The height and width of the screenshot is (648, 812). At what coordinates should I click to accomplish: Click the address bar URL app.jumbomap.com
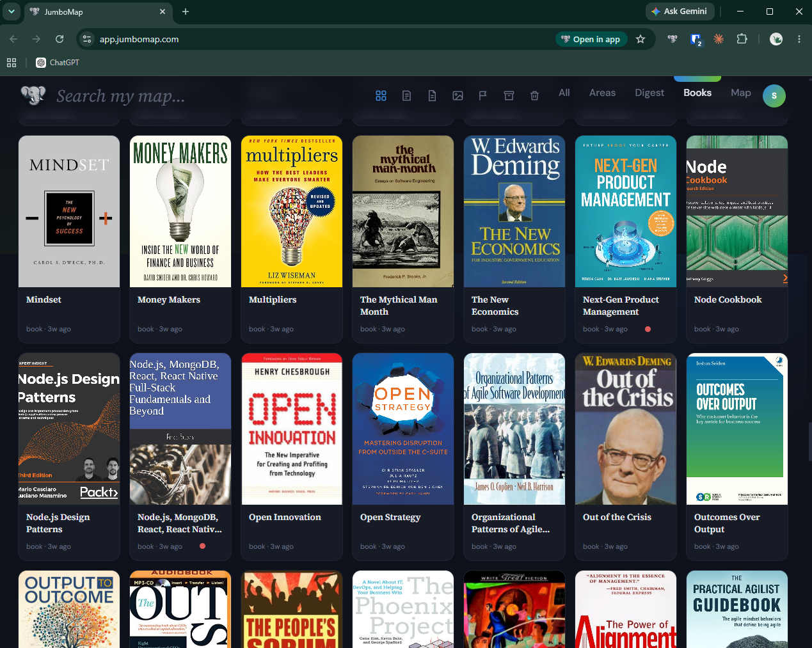(139, 39)
